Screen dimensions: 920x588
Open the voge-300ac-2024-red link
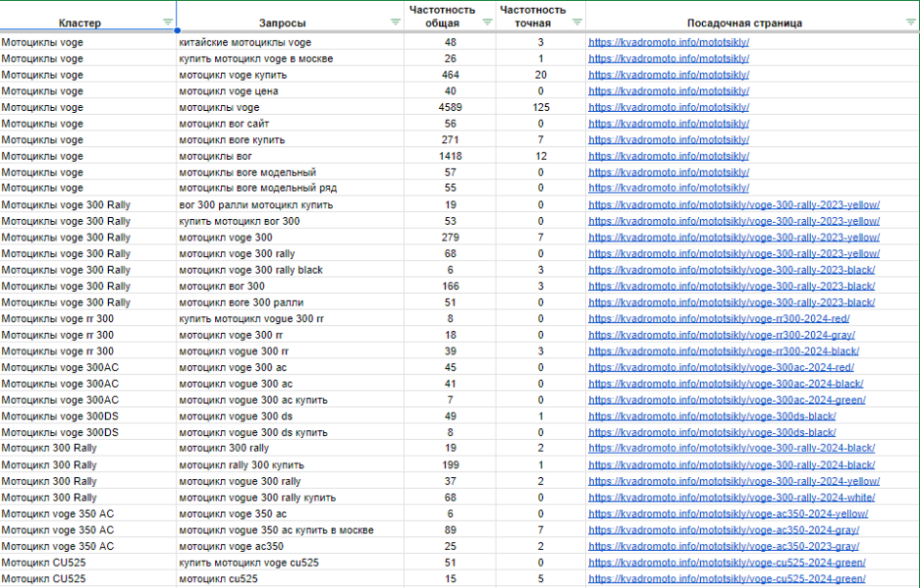click(x=721, y=367)
